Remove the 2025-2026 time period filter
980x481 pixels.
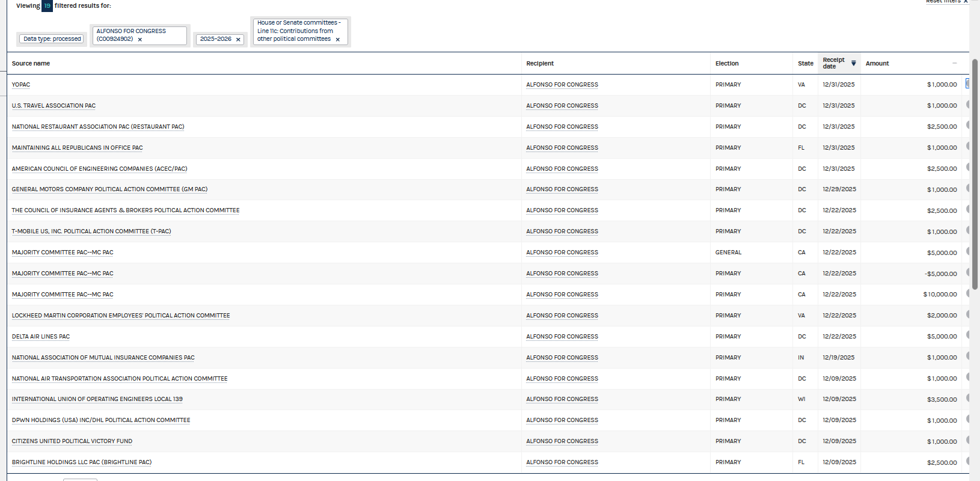[x=238, y=40]
